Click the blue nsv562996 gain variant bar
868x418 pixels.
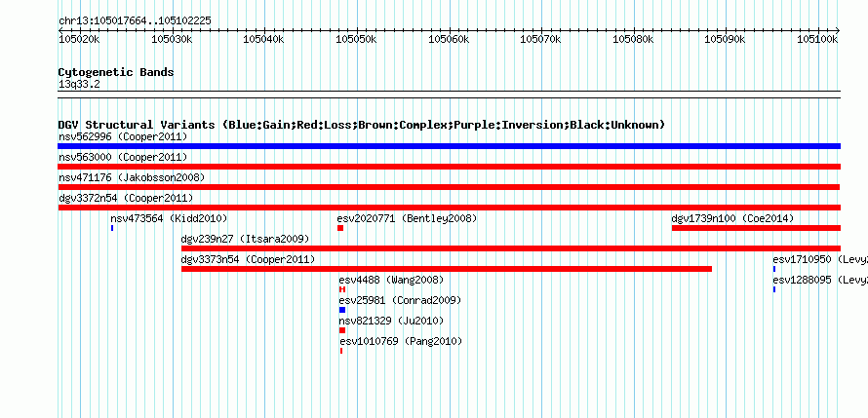449,146
